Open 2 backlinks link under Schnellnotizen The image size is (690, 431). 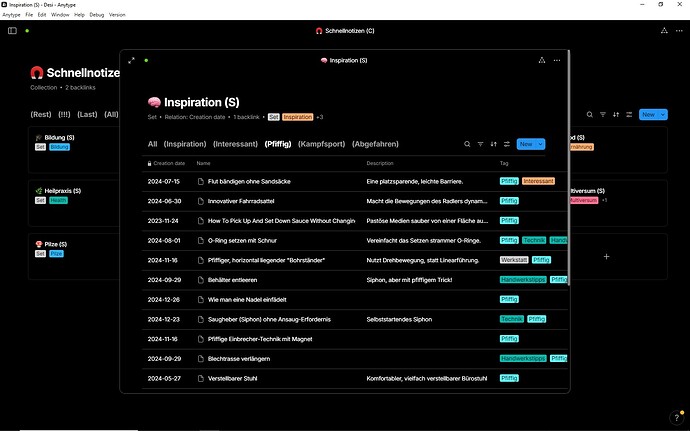click(81, 88)
